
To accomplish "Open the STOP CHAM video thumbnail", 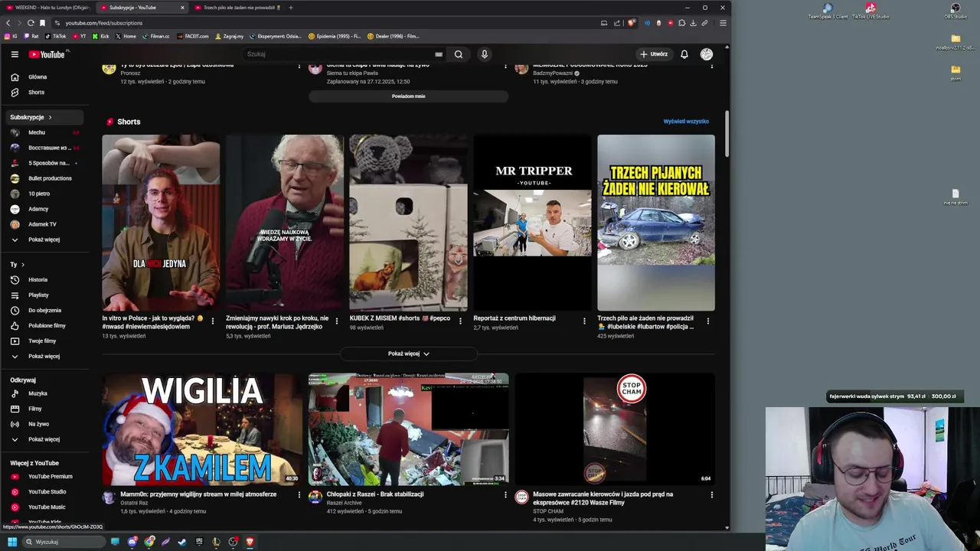I will point(615,429).
